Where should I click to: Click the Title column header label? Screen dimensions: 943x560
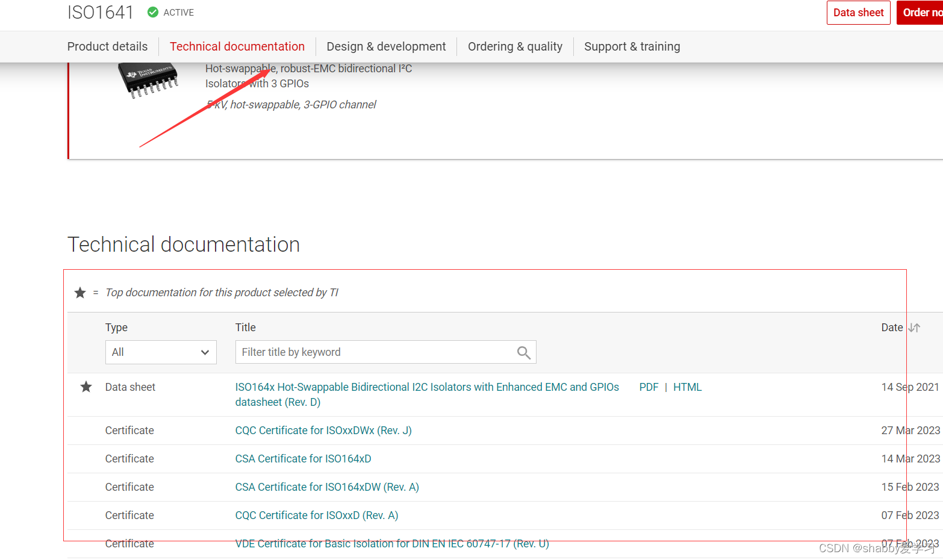pos(245,328)
